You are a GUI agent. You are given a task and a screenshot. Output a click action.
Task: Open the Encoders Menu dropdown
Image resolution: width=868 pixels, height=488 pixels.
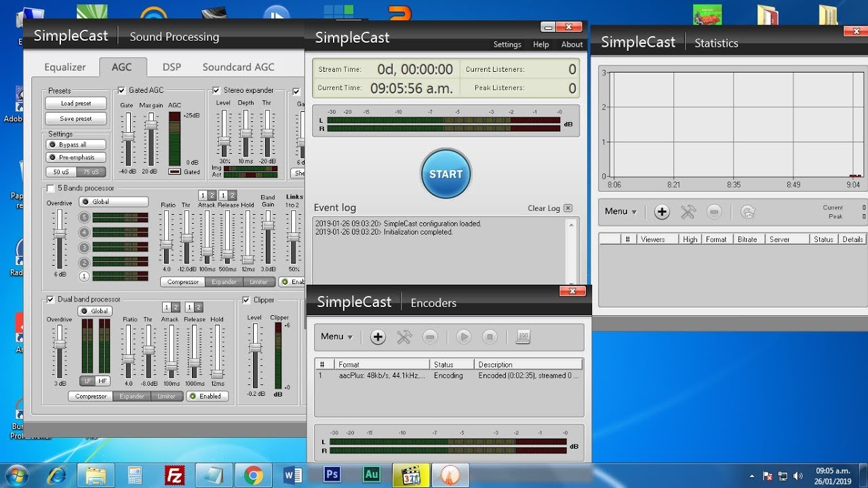pyautogui.click(x=336, y=337)
